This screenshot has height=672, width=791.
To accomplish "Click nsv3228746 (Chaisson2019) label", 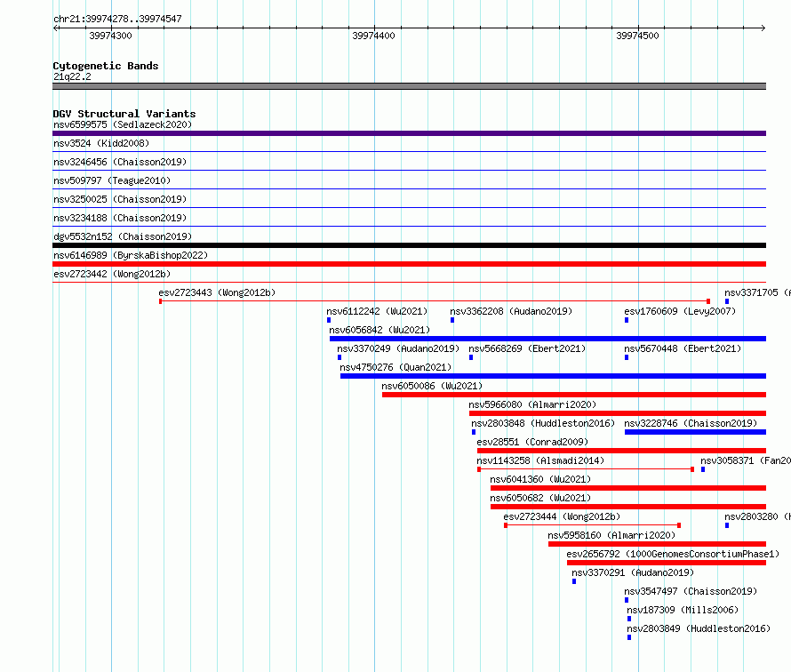I will [x=691, y=423].
